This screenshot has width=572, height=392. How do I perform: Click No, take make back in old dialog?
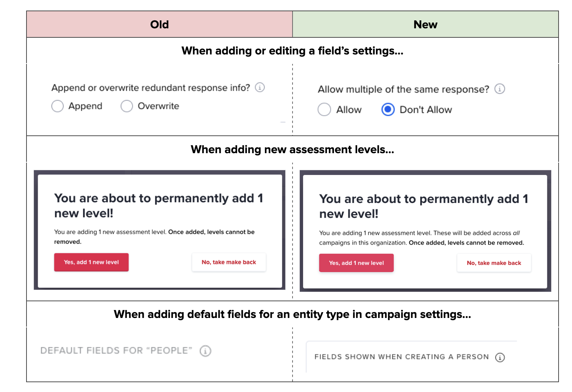point(229,262)
